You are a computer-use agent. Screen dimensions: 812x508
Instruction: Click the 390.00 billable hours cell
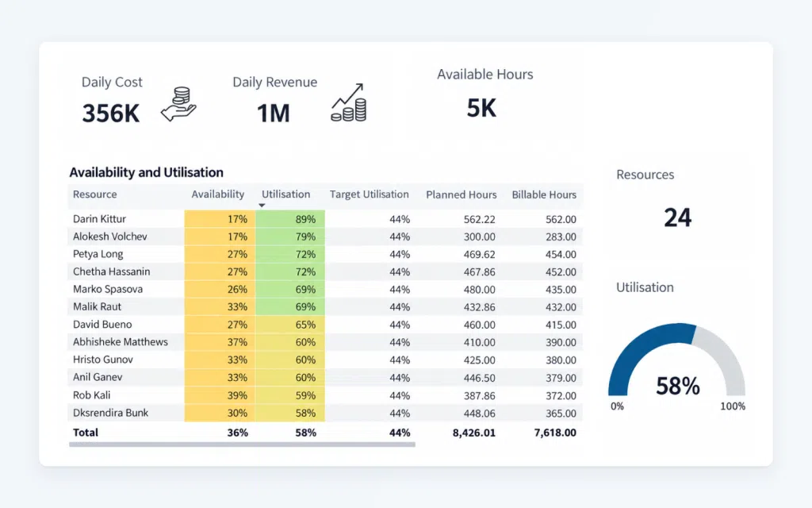(x=561, y=343)
